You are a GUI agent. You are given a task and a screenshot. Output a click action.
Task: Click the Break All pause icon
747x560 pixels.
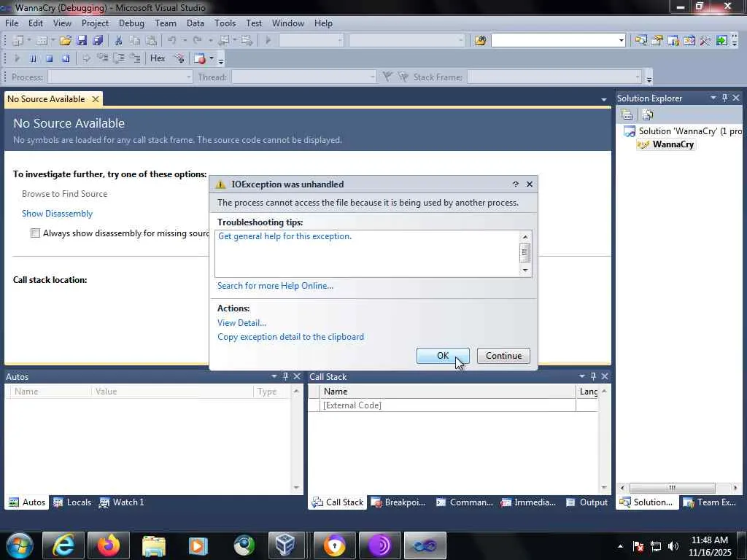click(33, 58)
